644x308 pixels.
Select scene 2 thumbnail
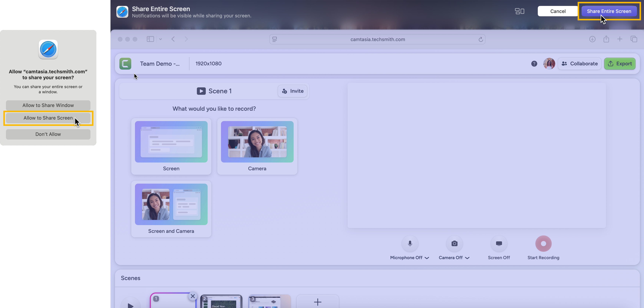click(x=221, y=301)
